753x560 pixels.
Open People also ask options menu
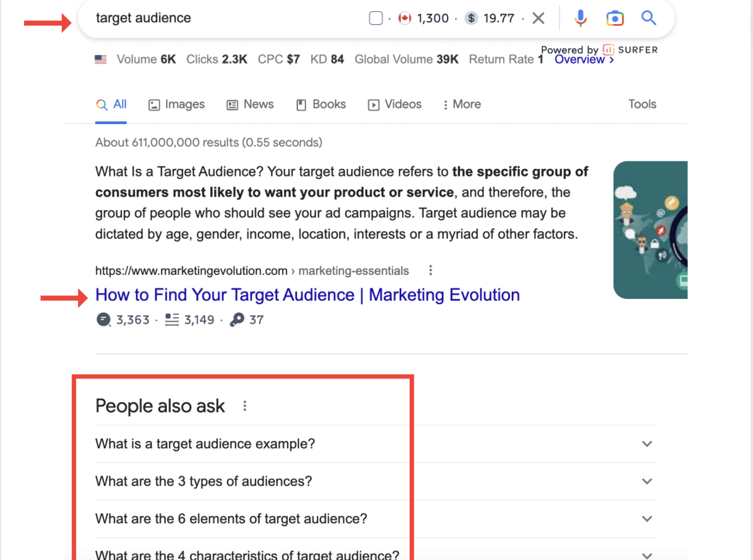pyautogui.click(x=245, y=406)
